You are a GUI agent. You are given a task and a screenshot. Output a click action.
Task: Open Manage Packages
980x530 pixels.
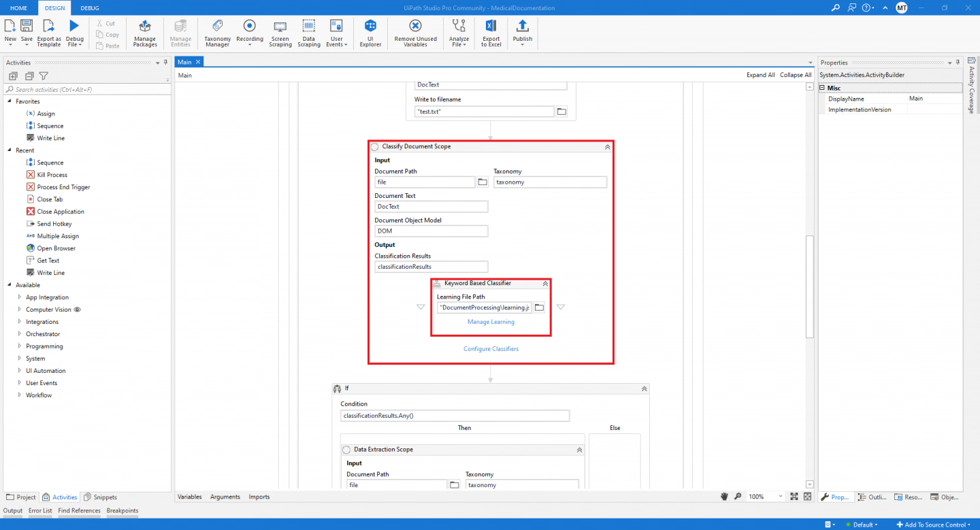click(144, 33)
